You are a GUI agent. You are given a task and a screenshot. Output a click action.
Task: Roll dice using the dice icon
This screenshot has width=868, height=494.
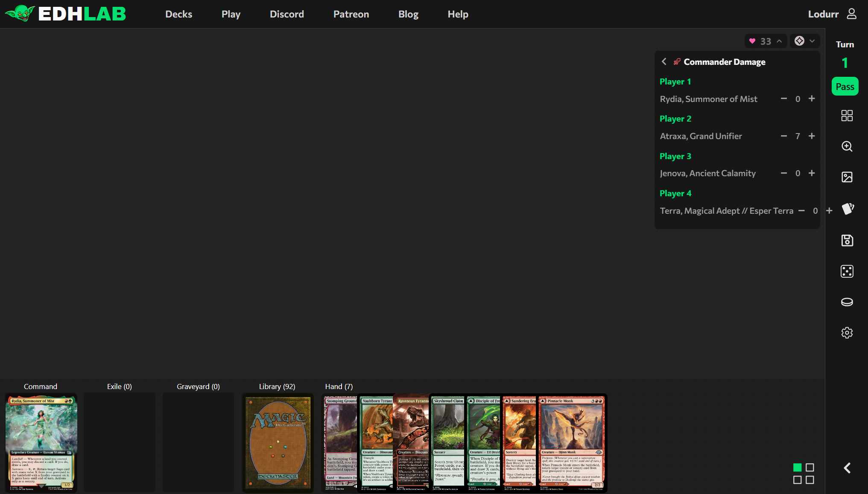(847, 271)
